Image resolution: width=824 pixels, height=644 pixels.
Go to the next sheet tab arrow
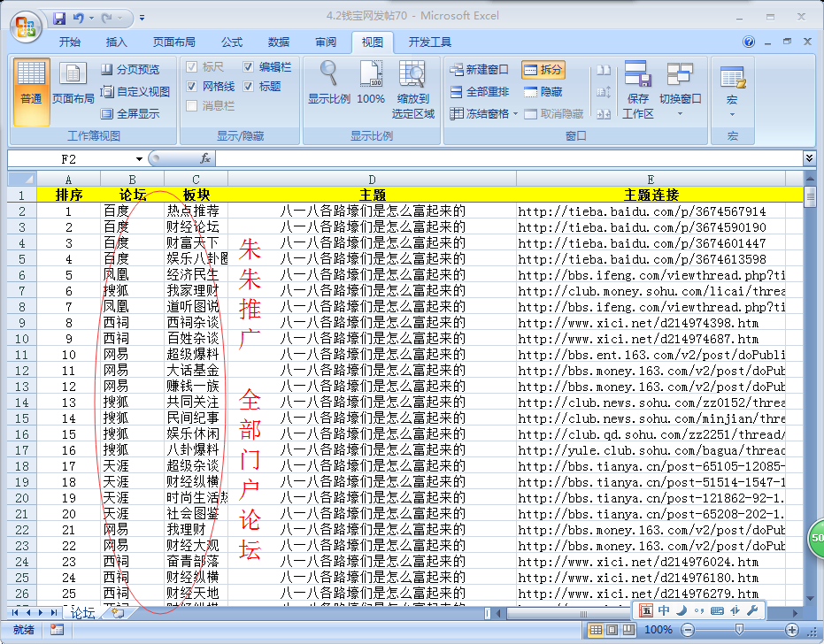pos(41,612)
